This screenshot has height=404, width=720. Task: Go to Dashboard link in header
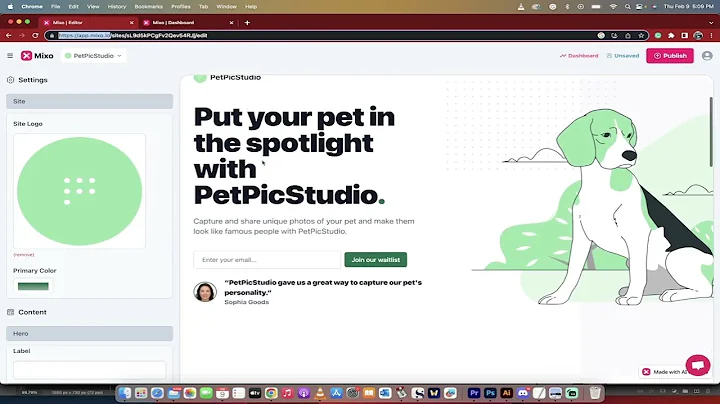[x=579, y=56]
